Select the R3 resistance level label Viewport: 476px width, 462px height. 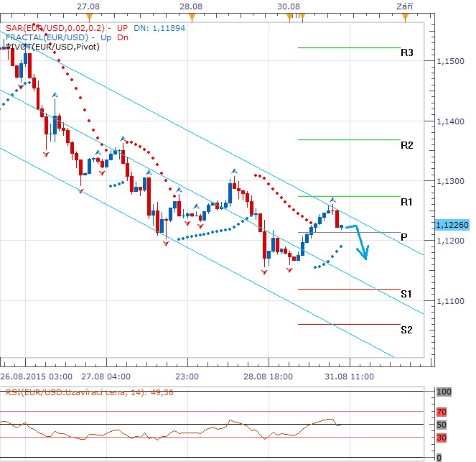pos(407,52)
